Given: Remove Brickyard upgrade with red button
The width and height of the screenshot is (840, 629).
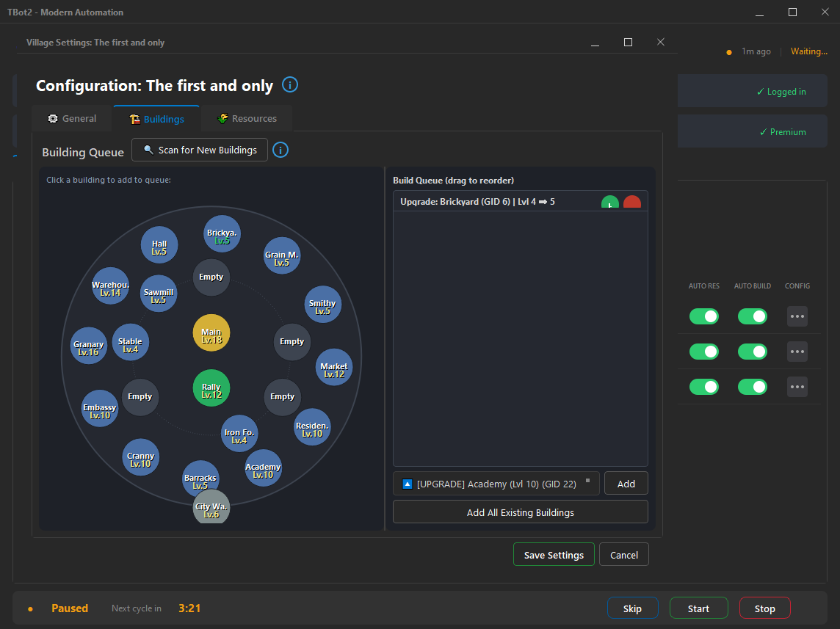Looking at the screenshot, I should click(x=631, y=203).
